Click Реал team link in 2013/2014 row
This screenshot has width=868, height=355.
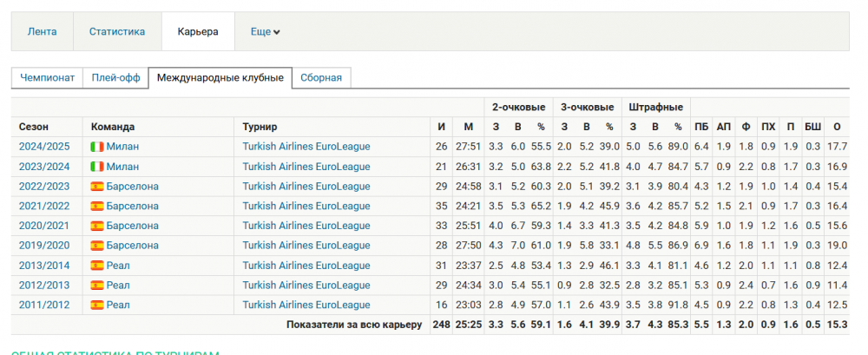[118, 266]
